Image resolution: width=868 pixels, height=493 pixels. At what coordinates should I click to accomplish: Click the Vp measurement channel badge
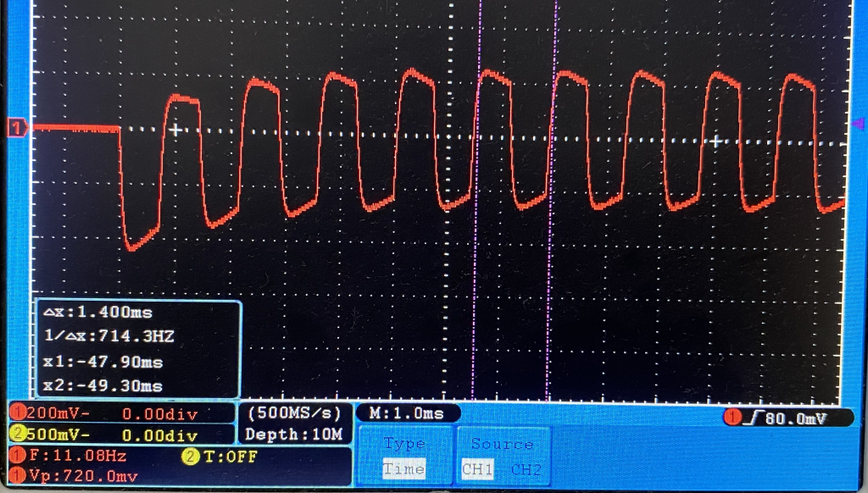(17, 476)
